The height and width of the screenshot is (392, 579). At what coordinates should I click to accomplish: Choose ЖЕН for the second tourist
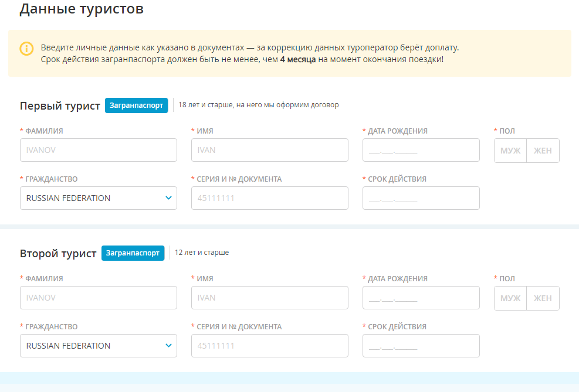pyautogui.click(x=543, y=298)
